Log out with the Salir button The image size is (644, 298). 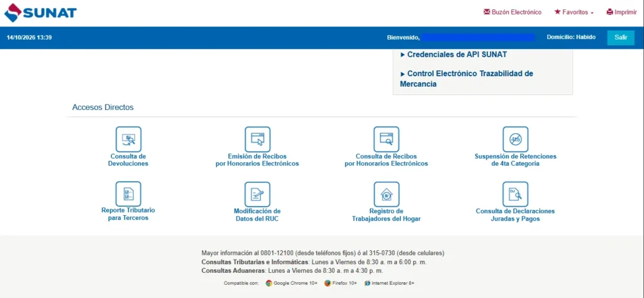click(621, 37)
